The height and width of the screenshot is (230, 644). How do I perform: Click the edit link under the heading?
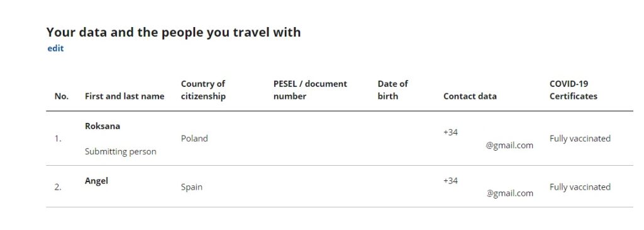55,49
